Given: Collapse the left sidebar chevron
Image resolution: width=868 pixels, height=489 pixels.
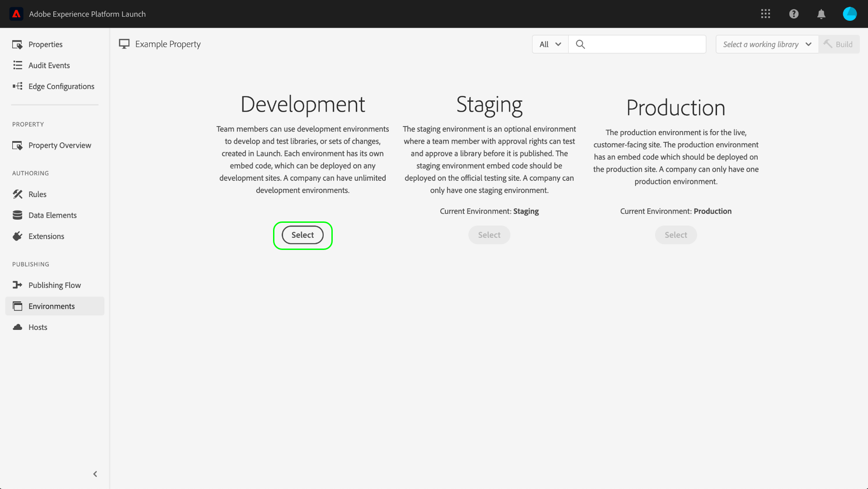Looking at the screenshot, I should click(95, 474).
